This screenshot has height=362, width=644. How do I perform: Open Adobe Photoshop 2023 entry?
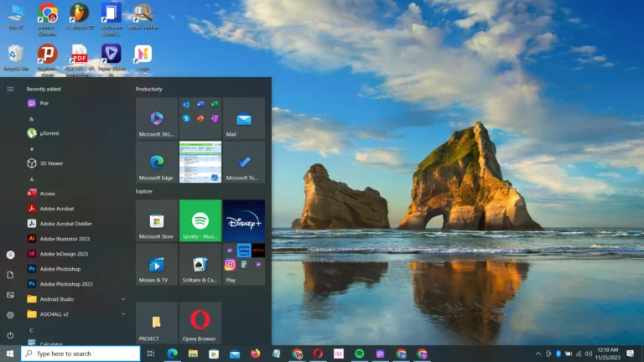pos(76,284)
